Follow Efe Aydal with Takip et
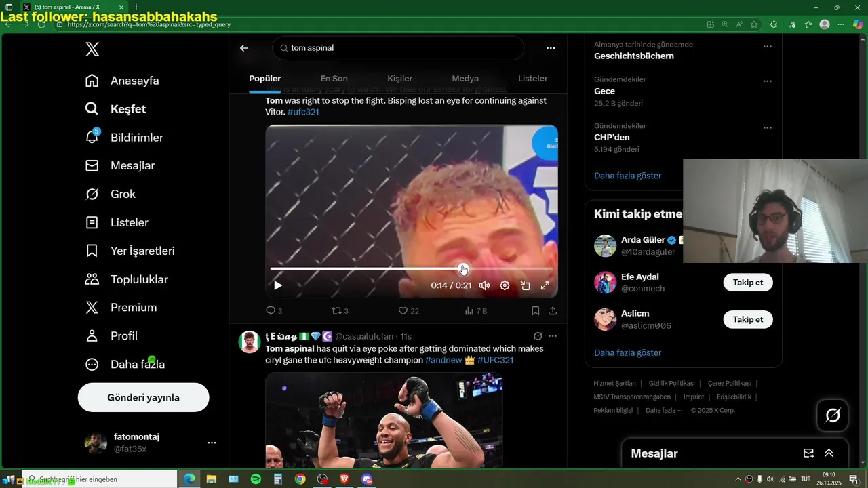The height and width of the screenshot is (488, 868). tap(748, 283)
